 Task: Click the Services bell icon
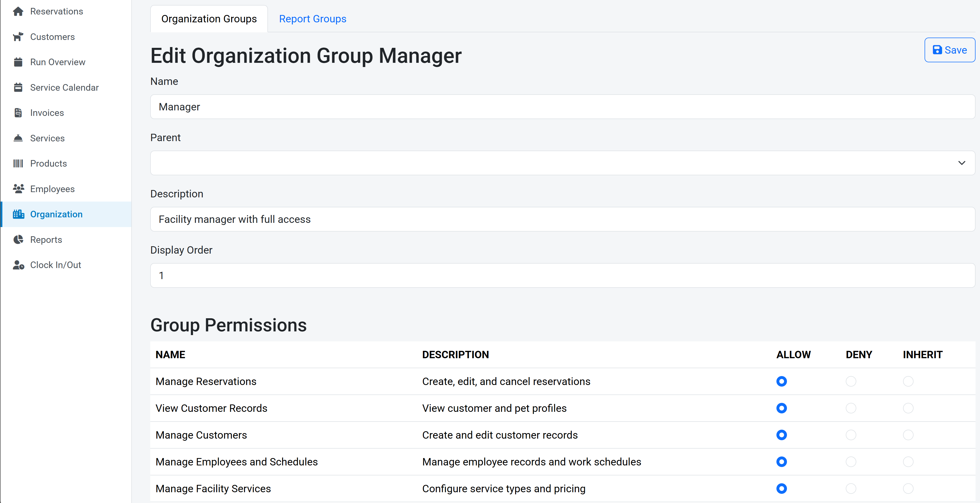(x=18, y=138)
